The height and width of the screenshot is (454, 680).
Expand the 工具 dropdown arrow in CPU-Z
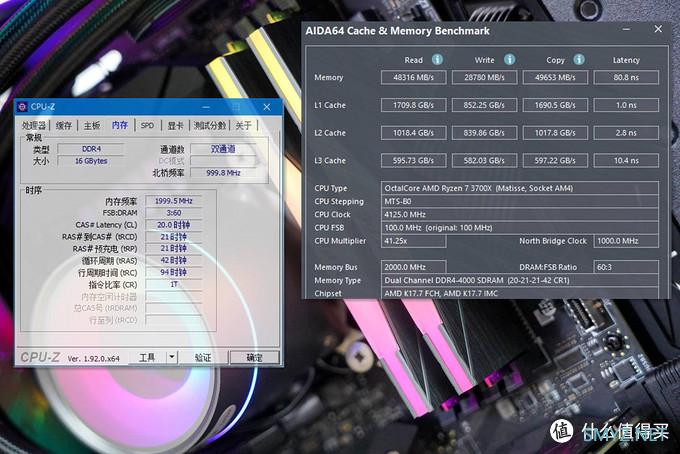click(172, 357)
